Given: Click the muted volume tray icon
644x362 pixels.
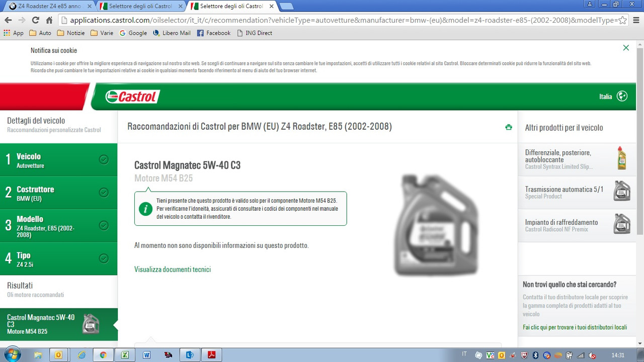Looking at the screenshot, I should [x=592, y=355].
